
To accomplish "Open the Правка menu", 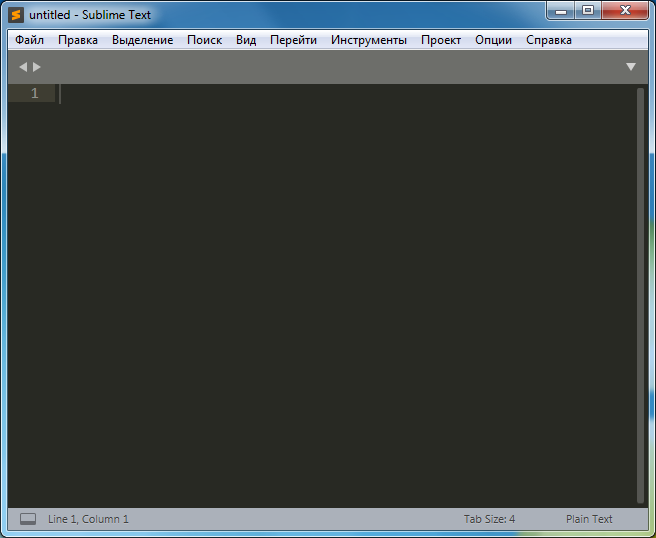I will click(78, 40).
